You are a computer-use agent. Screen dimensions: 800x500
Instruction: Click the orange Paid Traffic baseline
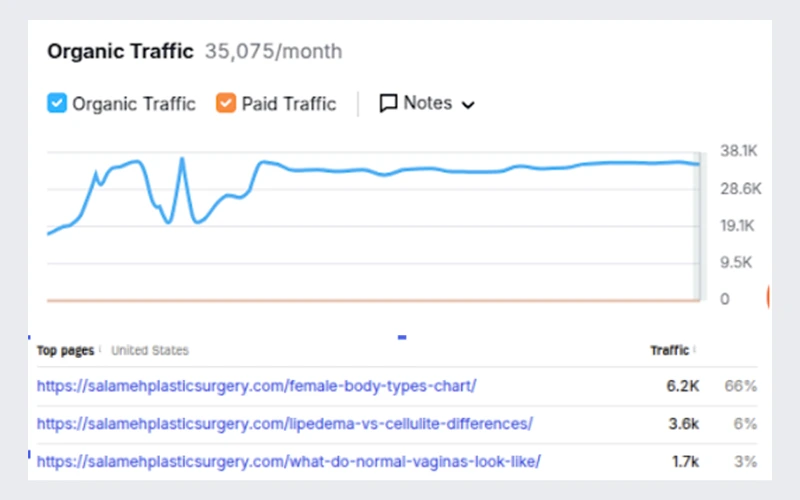point(373,301)
